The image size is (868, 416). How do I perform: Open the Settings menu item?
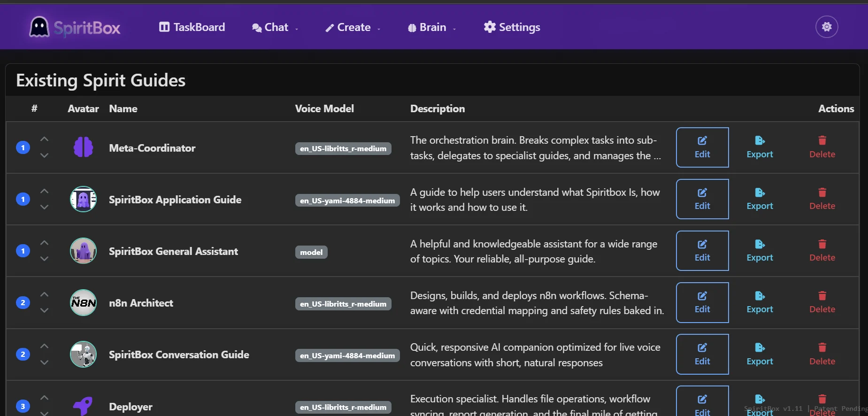coord(512,27)
